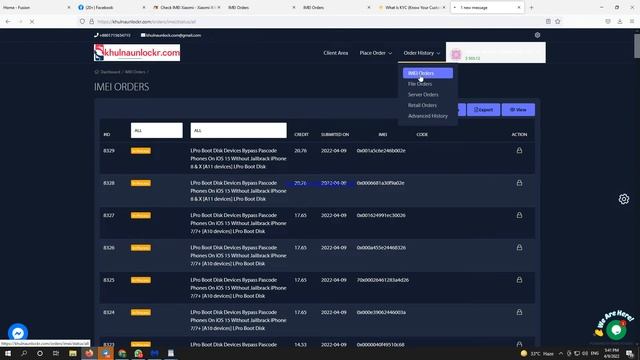Click In Process badge for order 8329
The width and height of the screenshot is (640, 360).
(x=141, y=151)
